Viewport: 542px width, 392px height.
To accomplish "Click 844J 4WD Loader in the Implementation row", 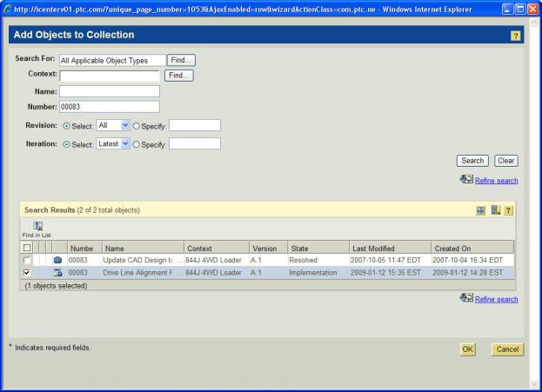I will (213, 273).
